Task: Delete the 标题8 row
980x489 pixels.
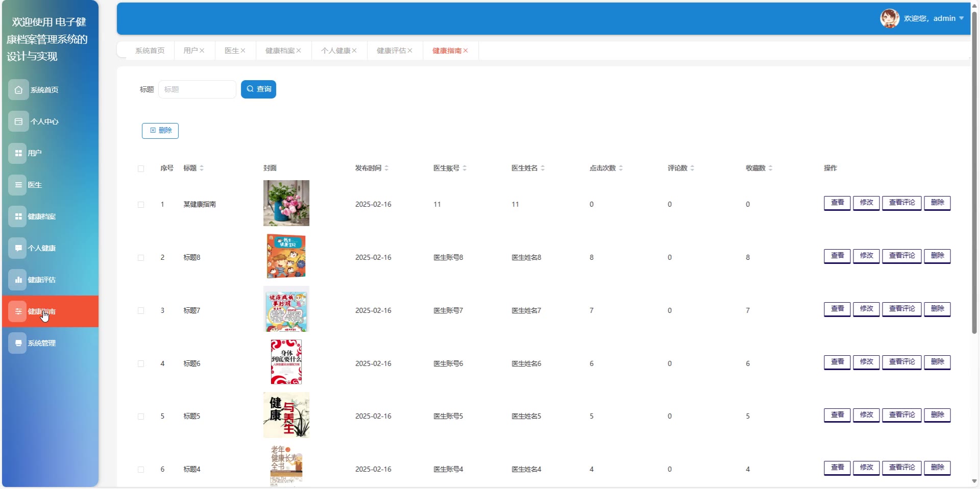Action: (x=937, y=256)
